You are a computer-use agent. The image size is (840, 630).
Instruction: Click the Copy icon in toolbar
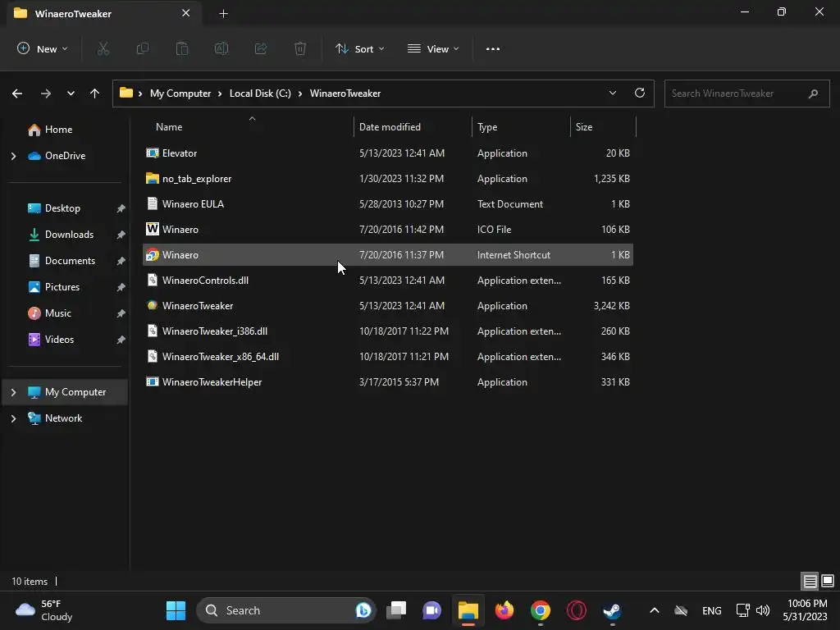[x=143, y=48]
